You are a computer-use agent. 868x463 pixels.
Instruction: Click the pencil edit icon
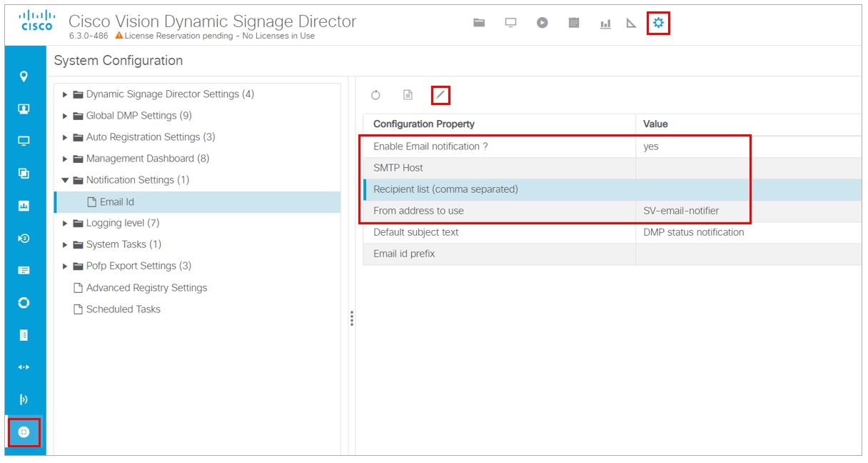click(440, 95)
